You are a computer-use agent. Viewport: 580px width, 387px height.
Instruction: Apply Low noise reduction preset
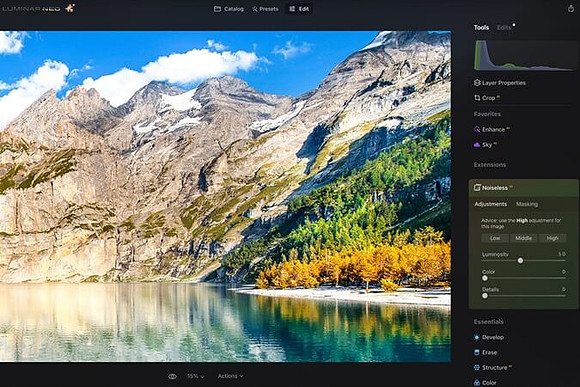click(495, 238)
